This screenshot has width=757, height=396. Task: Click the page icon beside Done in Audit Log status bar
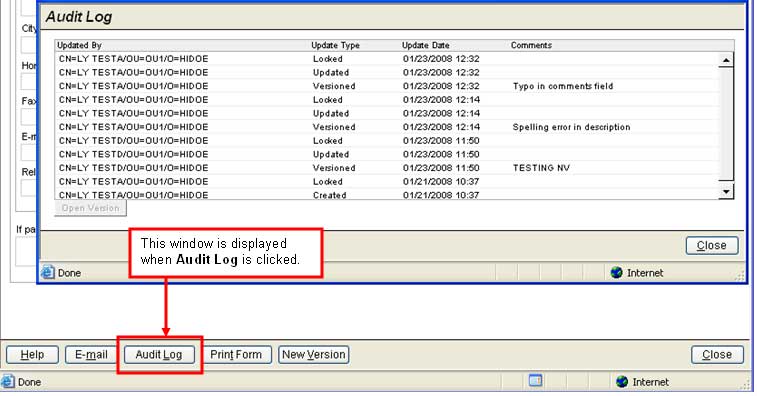(48, 272)
